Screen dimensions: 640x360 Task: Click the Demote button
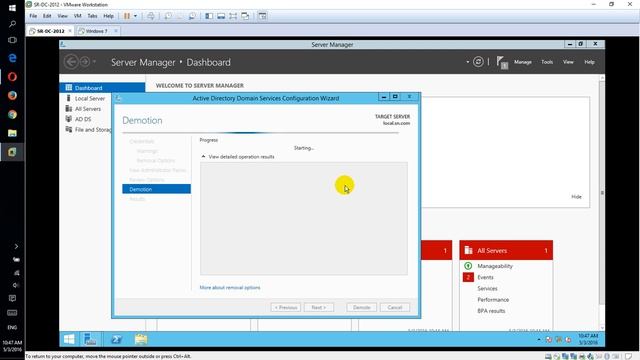tap(362, 307)
